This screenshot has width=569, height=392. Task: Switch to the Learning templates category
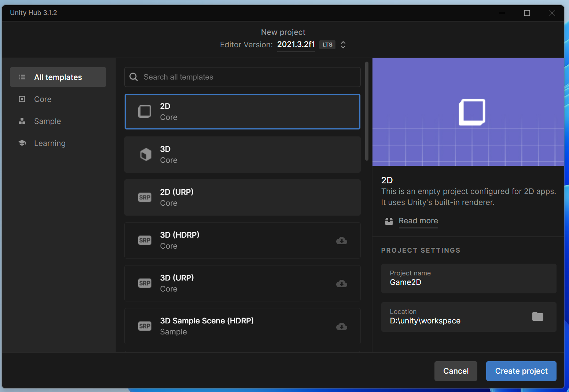point(58,143)
